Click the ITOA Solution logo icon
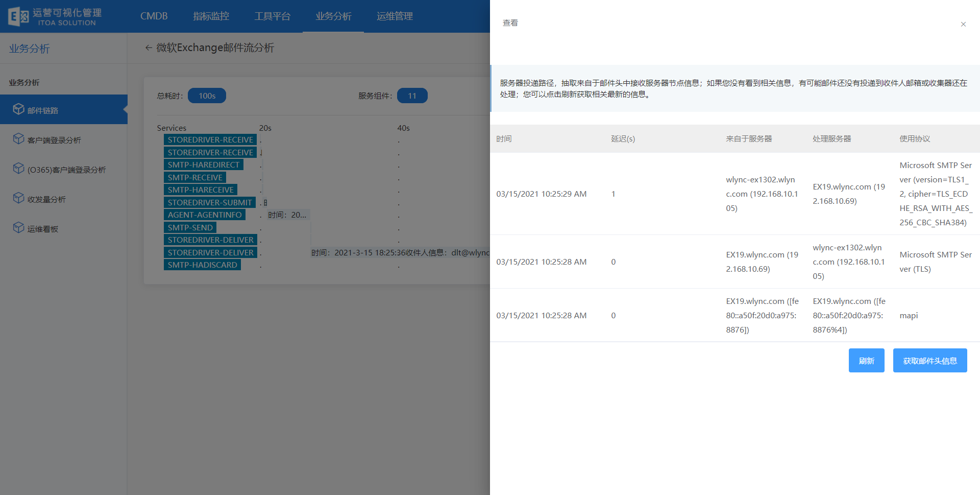Viewport: 980px width, 495px height. [x=18, y=16]
